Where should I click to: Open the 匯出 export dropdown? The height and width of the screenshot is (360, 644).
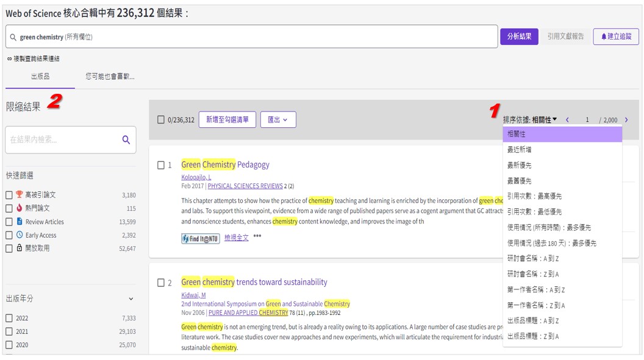click(x=278, y=120)
